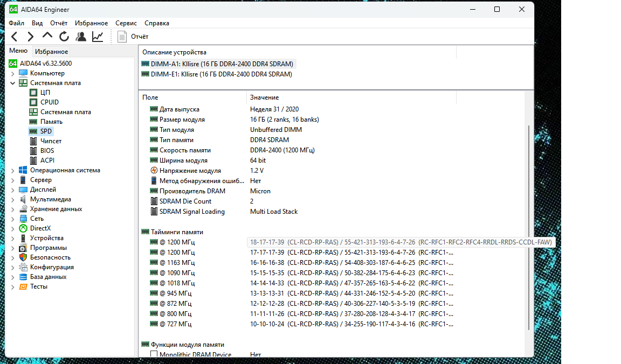Click the Хранение данных disk icon
The image size is (621, 364).
click(x=23, y=209)
